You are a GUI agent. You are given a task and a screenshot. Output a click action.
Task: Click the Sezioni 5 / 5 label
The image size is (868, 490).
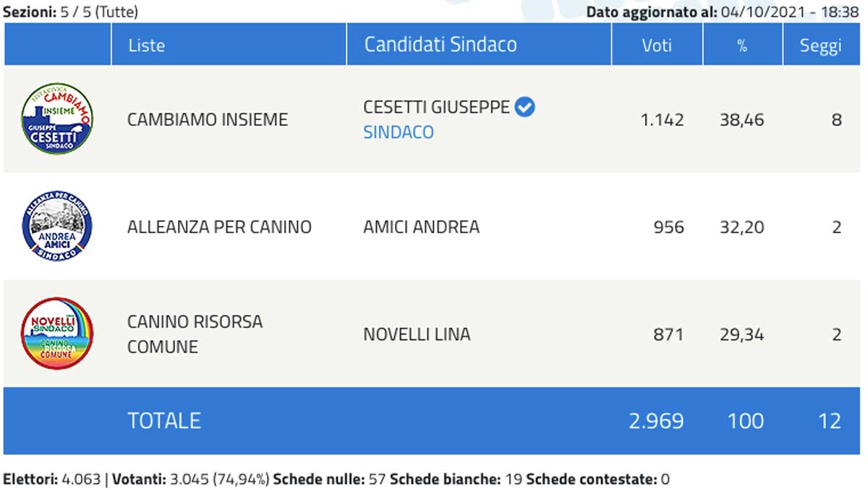point(70,12)
